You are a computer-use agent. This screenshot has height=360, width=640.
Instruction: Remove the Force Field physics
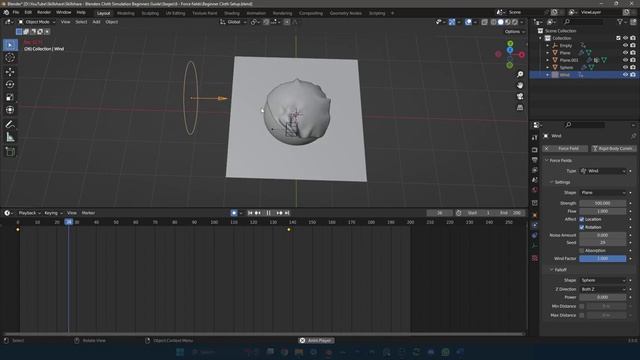point(565,149)
